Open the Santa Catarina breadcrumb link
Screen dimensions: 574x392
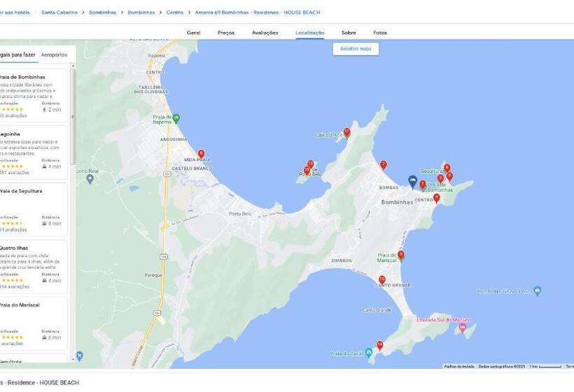point(59,13)
